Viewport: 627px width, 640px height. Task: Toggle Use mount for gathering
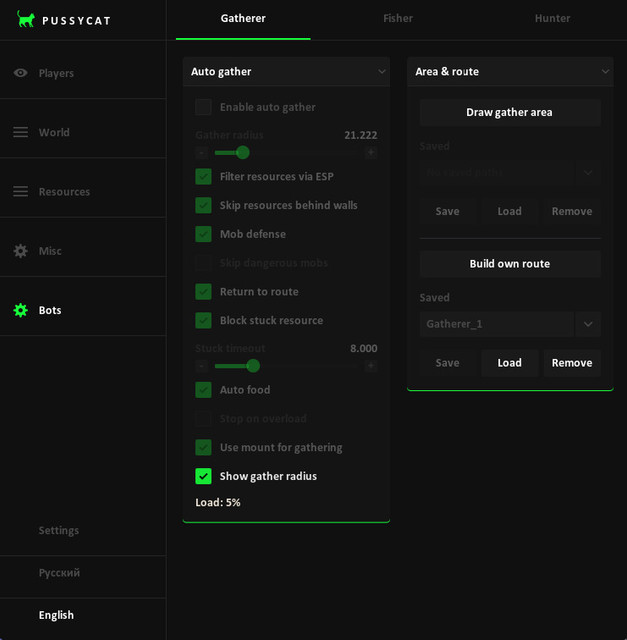pos(203,447)
